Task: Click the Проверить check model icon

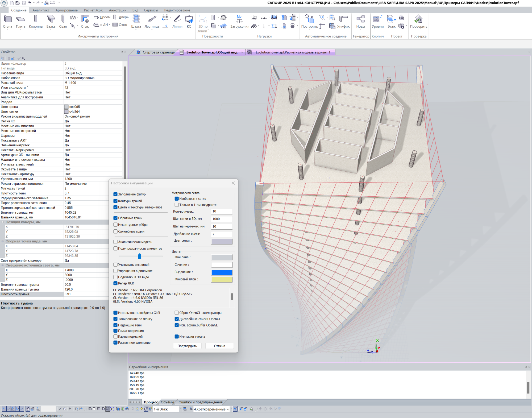Action: click(x=418, y=19)
